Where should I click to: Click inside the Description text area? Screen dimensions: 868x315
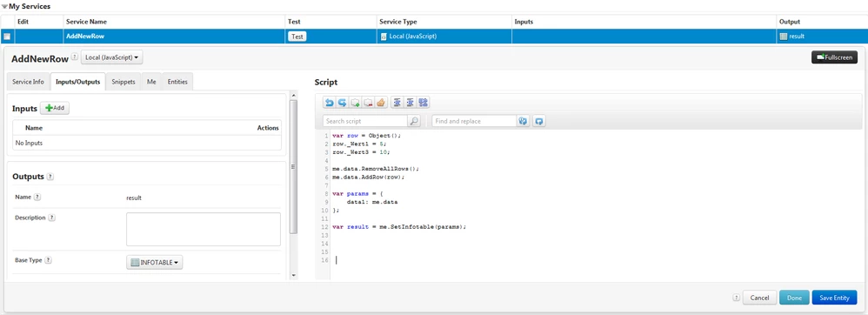(x=204, y=229)
